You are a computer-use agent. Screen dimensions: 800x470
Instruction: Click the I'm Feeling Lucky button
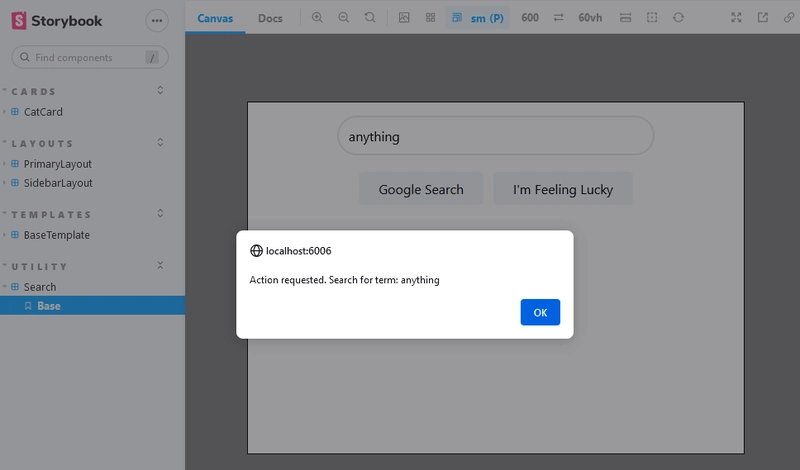pyautogui.click(x=563, y=189)
